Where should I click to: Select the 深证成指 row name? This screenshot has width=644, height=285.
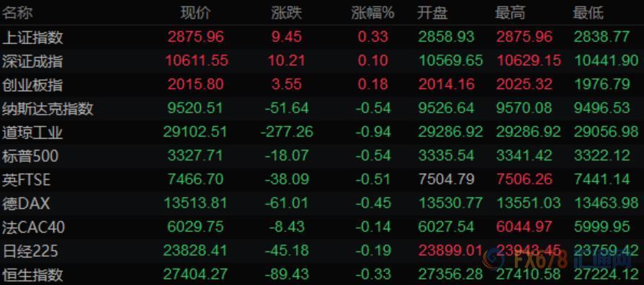click(x=33, y=61)
